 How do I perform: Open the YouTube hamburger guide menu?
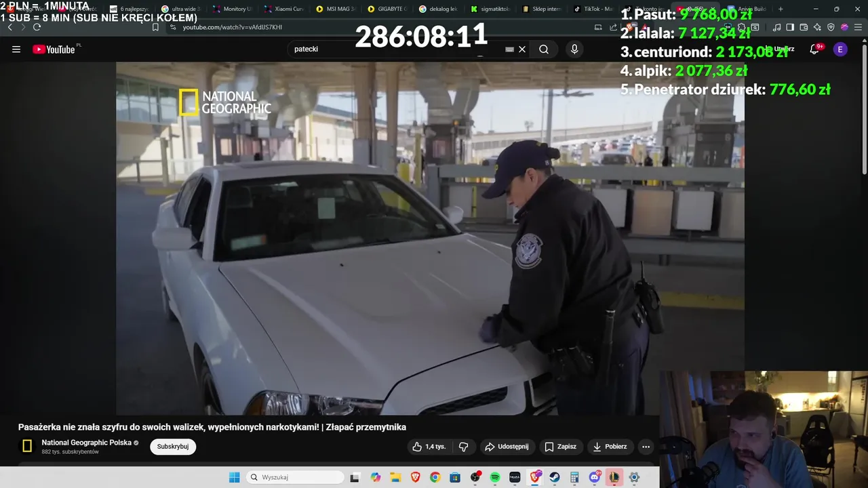16,49
